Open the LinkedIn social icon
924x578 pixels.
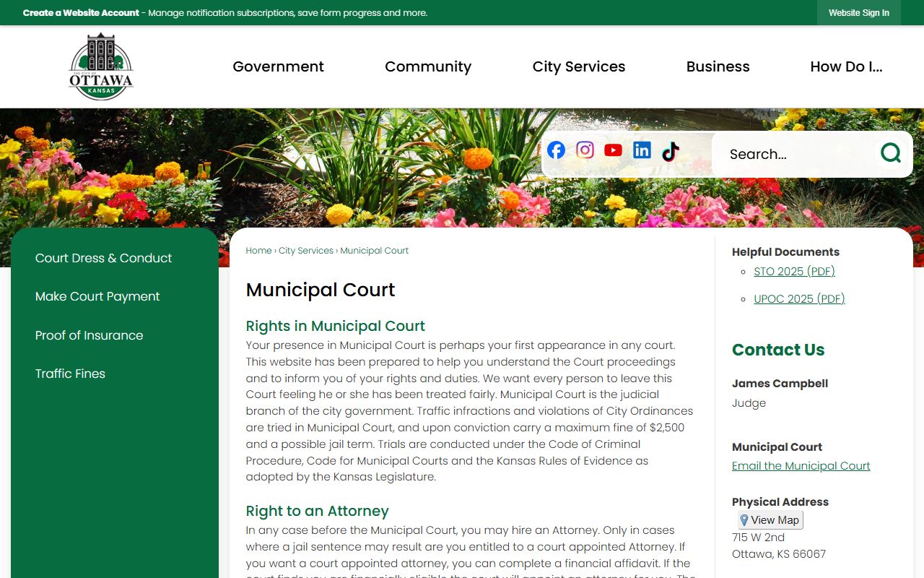click(642, 150)
